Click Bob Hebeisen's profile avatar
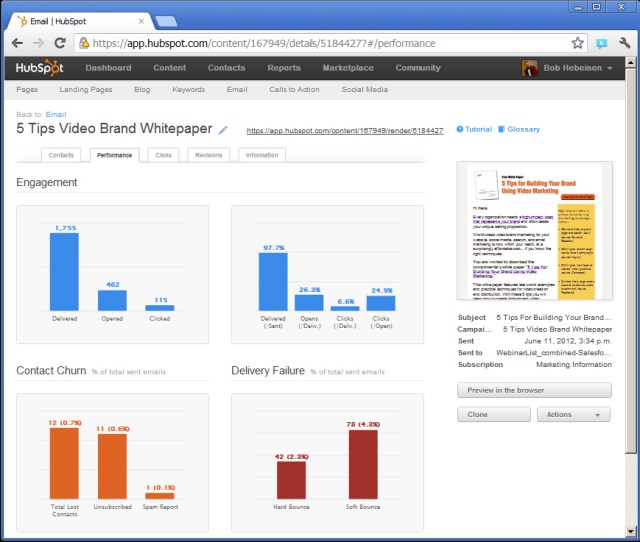 (x=530, y=68)
